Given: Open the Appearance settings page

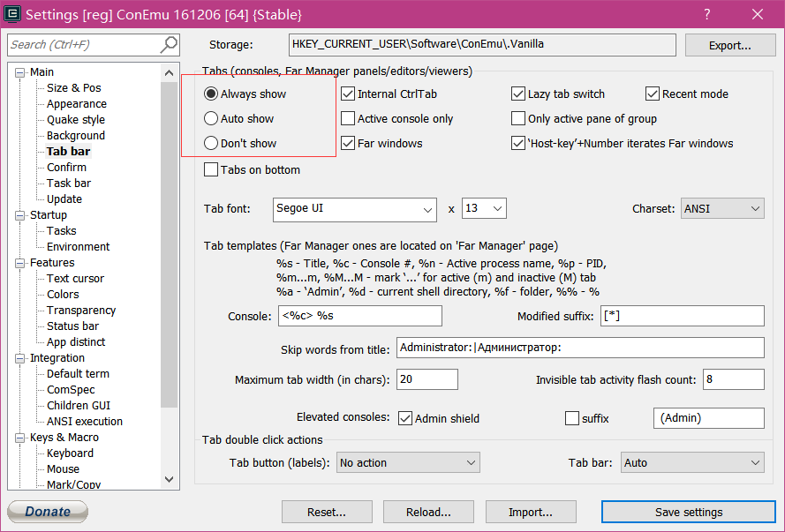Looking at the screenshot, I should pos(77,103).
